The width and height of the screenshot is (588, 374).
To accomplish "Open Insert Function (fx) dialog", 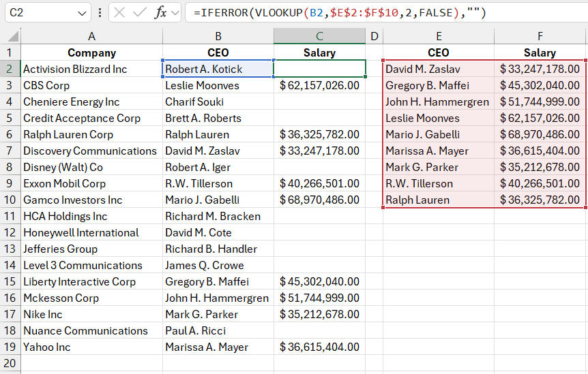I will coord(160,13).
